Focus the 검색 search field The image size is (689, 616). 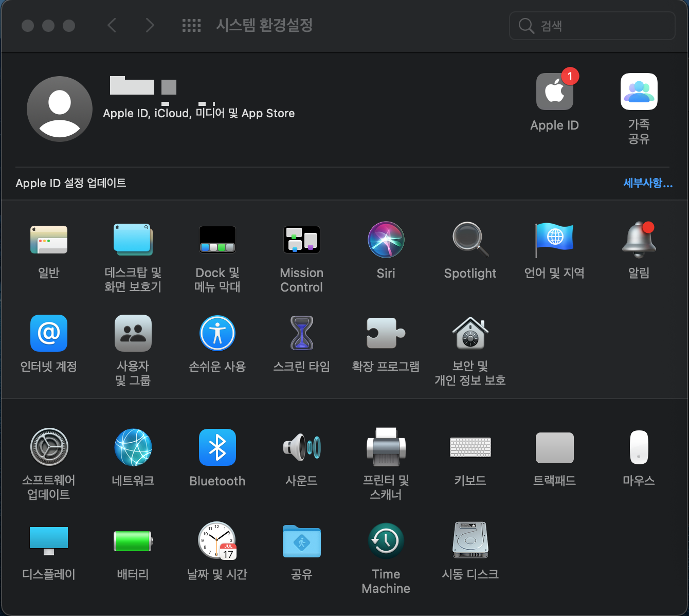592,26
